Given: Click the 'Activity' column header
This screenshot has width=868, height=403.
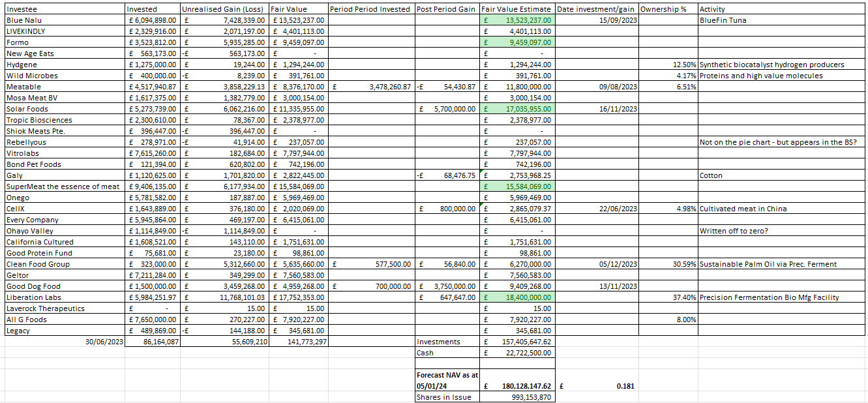Looking at the screenshot, I should (783, 9).
